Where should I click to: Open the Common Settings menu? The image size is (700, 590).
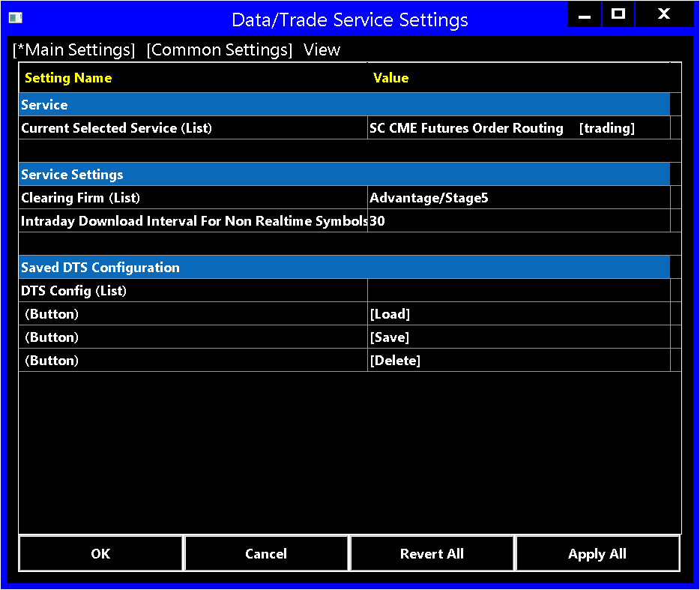click(219, 49)
